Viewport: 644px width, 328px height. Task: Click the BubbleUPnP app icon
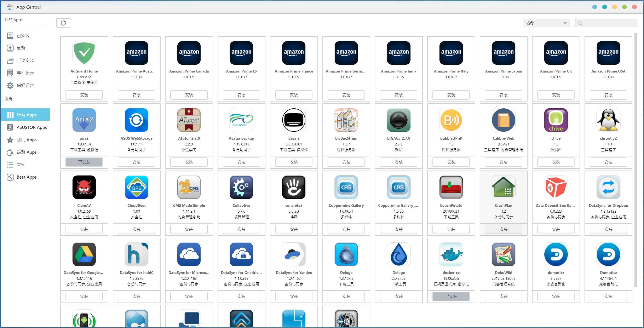[x=451, y=120]
